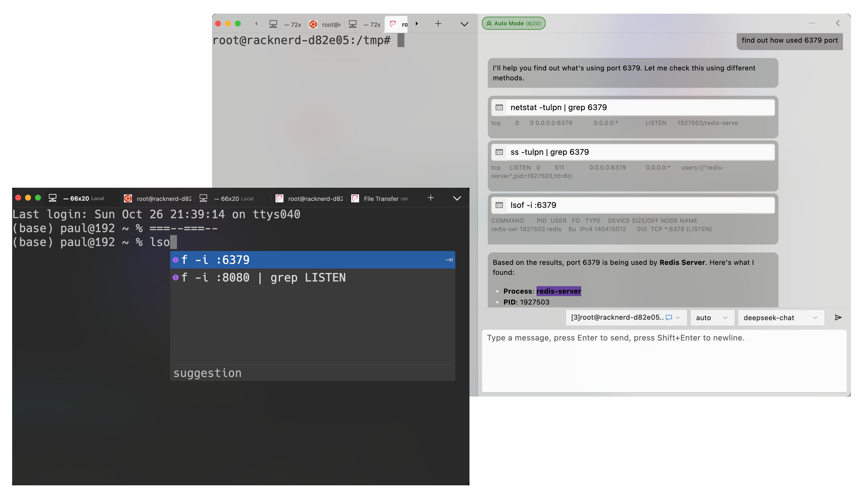Switch to the File Transfer tab
This screenshot has width=868, height=496.
click(x=380, y=199)
